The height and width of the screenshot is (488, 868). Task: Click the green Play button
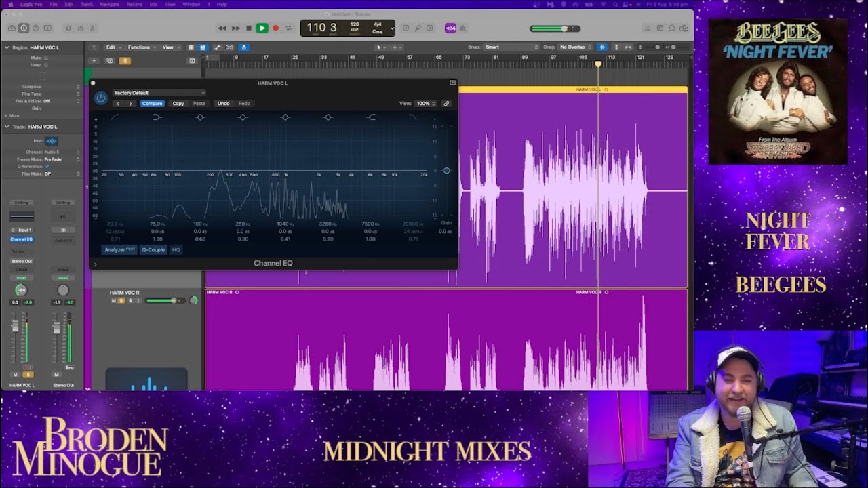pos(262,28)
